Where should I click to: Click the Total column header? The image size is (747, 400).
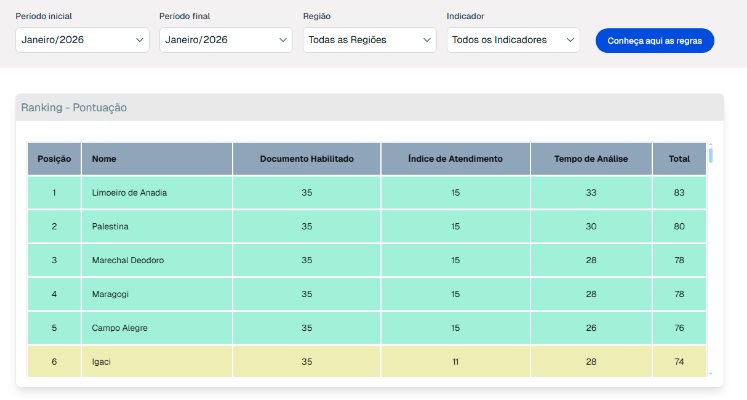coord(679,159)
